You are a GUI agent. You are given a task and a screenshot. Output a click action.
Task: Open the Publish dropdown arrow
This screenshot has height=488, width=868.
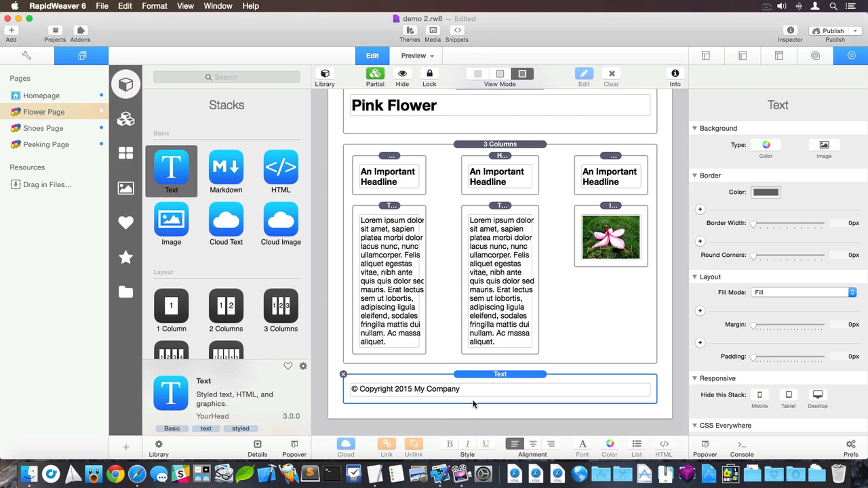click(855, 31)
